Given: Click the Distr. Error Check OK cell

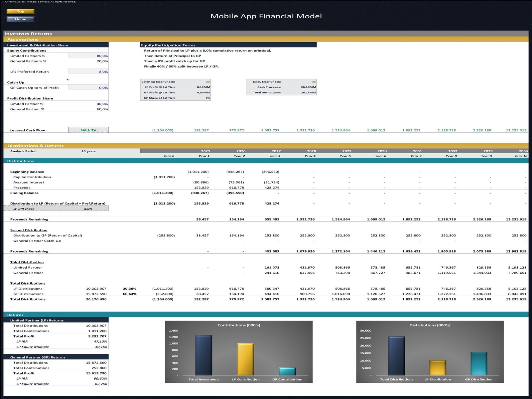Looking at the screenshot, I should click(314, 82).
